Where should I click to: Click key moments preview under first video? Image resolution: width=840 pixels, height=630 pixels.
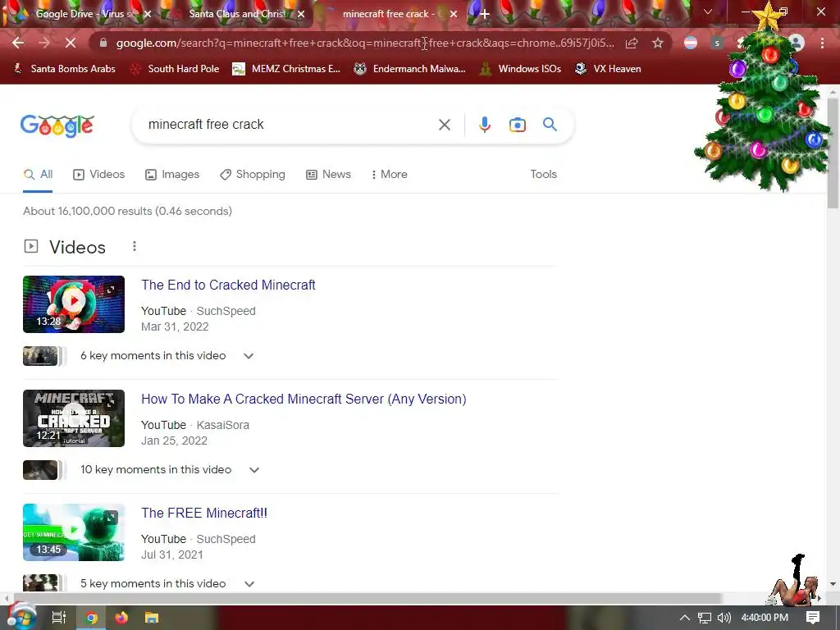[44, 356]
